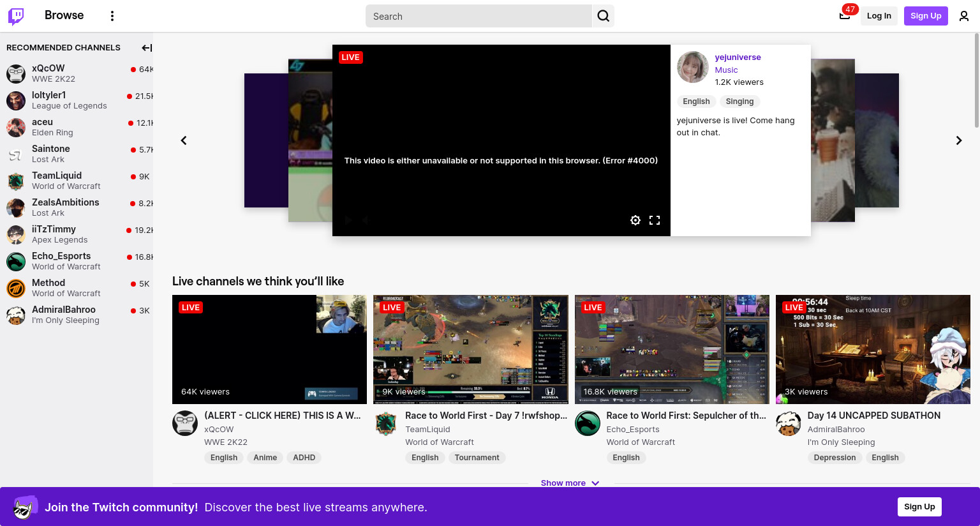Click the top Sign Up button
Screen dimensions: 980x526
tap(926, 16)
